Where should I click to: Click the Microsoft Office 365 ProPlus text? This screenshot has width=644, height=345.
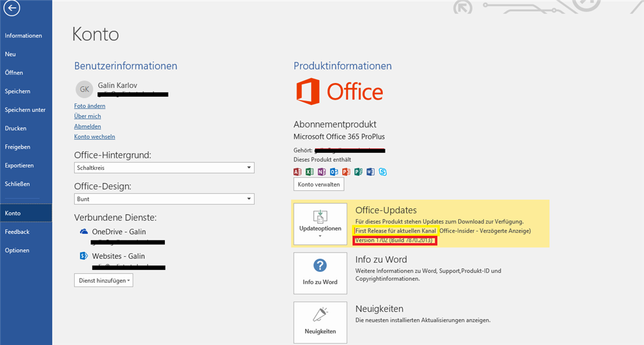click(339, 137)
